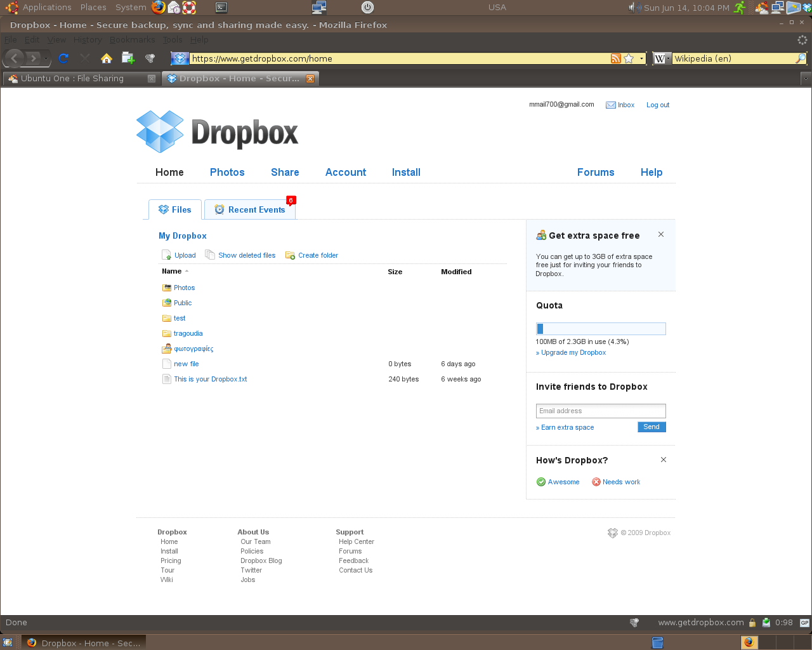Click the Name column sort arrow
This screenshot has height=650, width=812.
pos(185,271)
